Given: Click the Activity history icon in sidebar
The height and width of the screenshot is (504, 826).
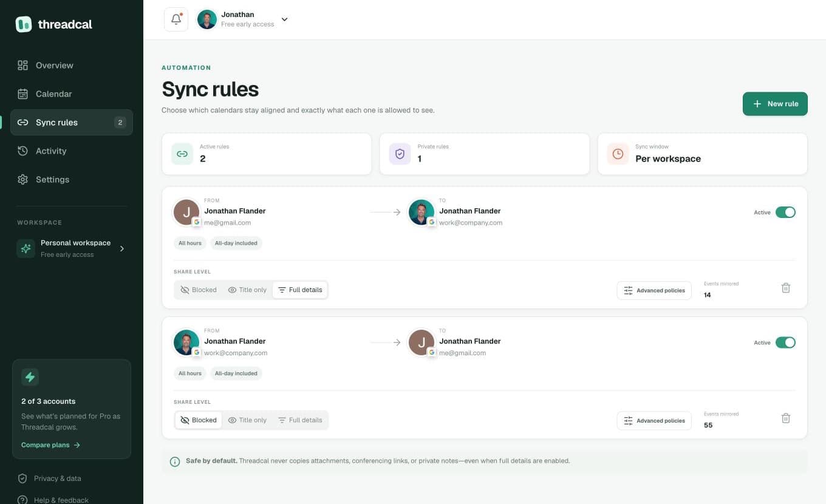Looking at the screenshot, I should (x=22, y=151).
